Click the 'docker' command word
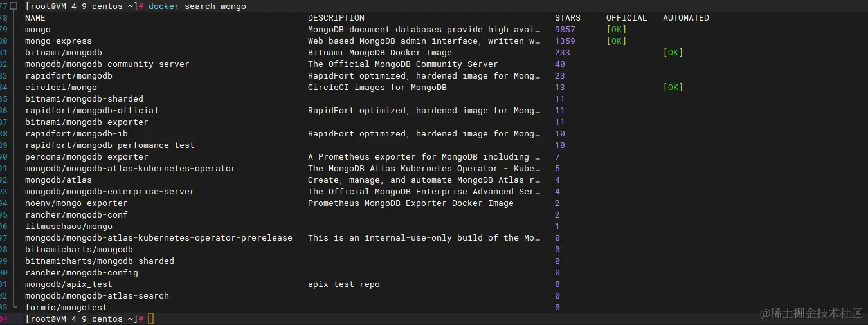 (x=163, y=6)
